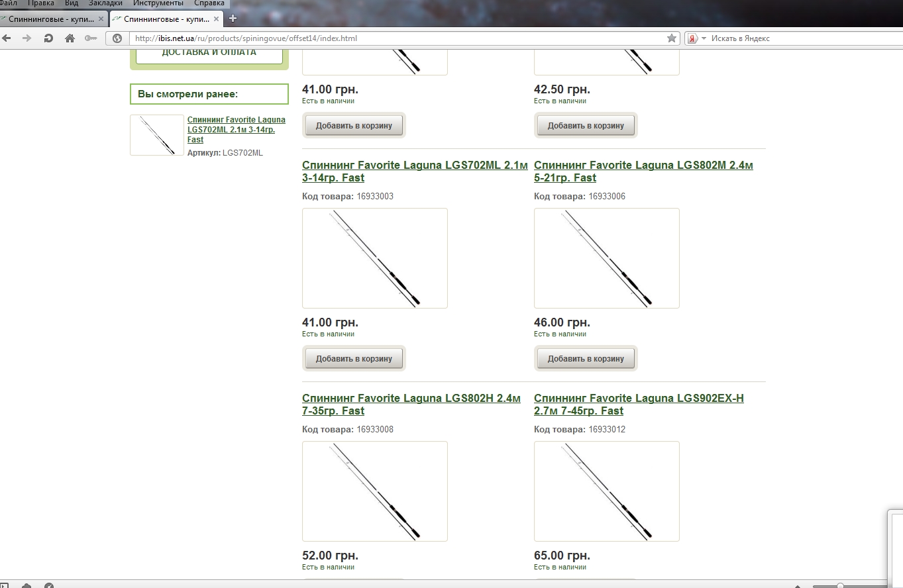Open Спиннинг Favorite Laguna LGS902EX-H 2.7м link
The image size is (903, 588).
coord(639,405)
